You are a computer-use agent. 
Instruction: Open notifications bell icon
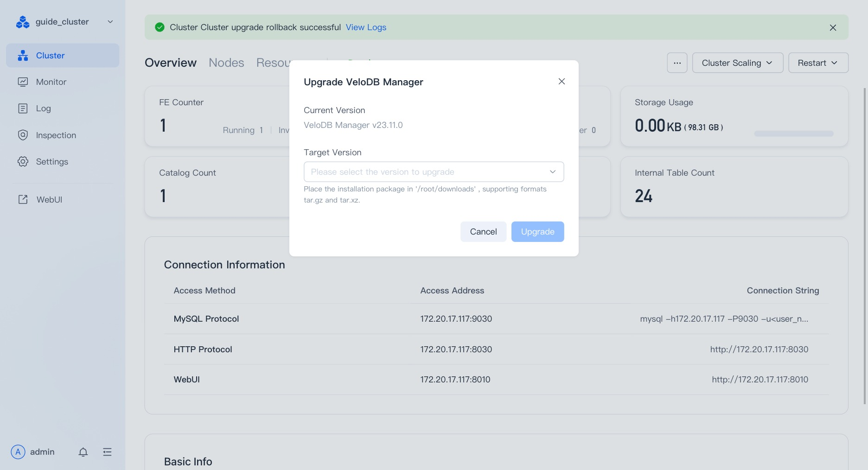(83, 452)
